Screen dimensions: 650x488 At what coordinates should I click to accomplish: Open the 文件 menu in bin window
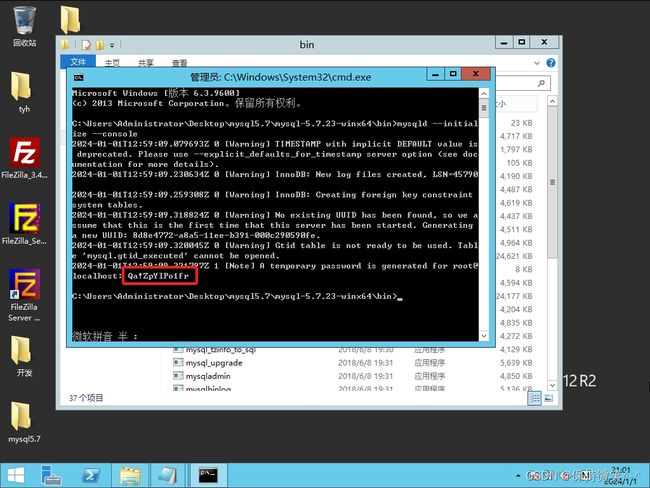pos(78,62)
